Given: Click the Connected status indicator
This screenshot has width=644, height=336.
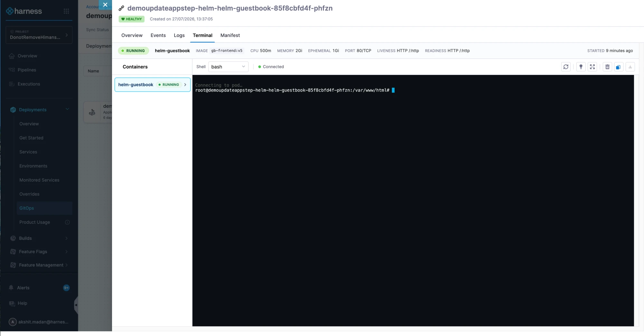Looking at the screenshot, I should (271, 67).
